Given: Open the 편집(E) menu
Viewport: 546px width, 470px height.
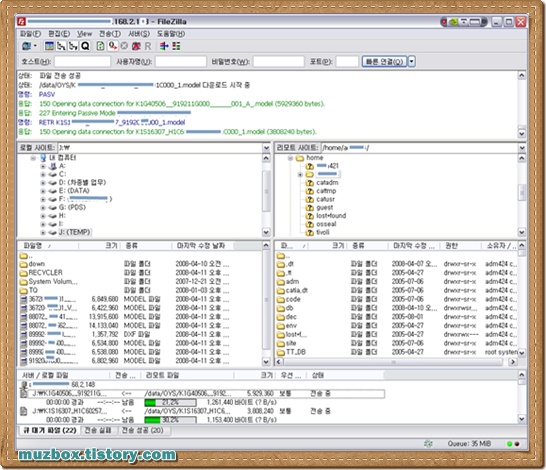Looking at the screenshot, I should point(59,34).
